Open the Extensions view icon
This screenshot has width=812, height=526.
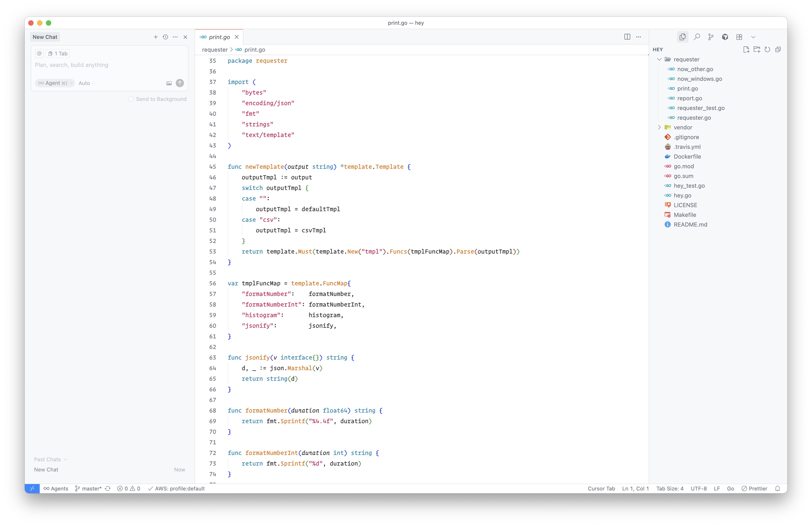(739, 37)
